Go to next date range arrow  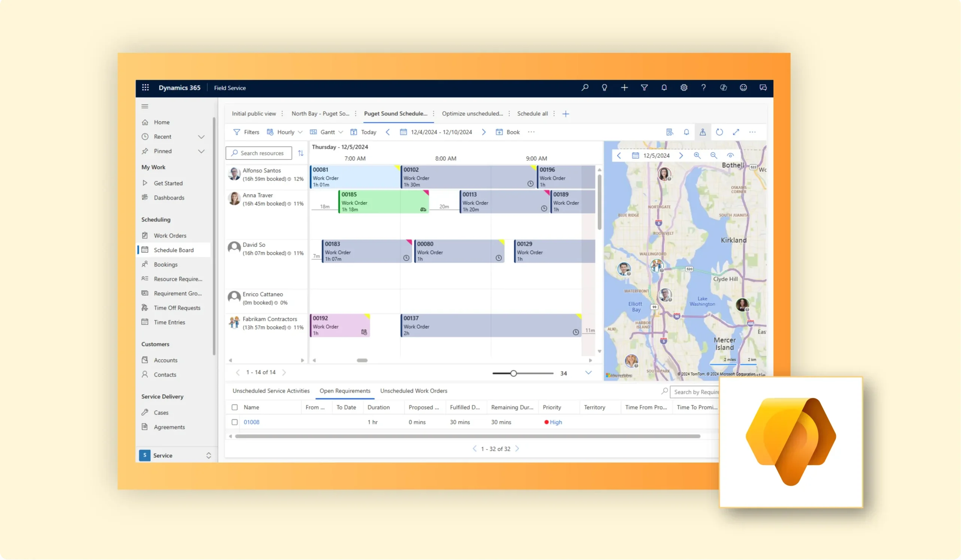pyautogui.click(x=484, y=132)
